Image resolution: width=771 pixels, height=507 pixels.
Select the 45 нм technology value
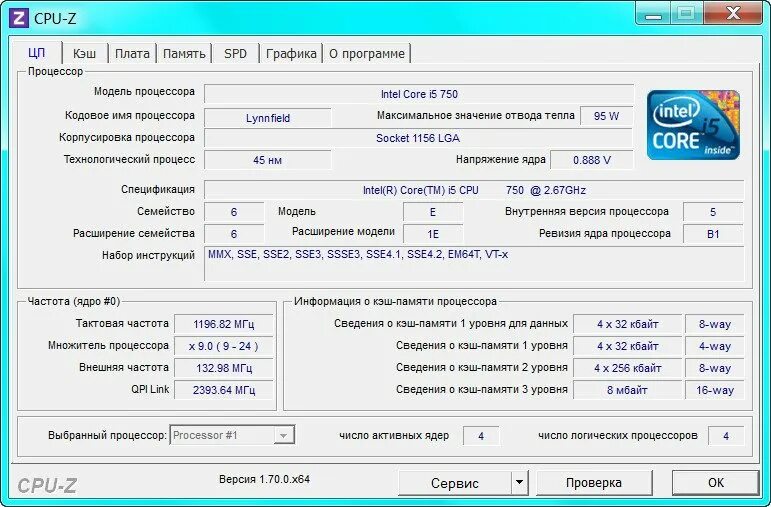pyautogui.click(x=267, y=160)
